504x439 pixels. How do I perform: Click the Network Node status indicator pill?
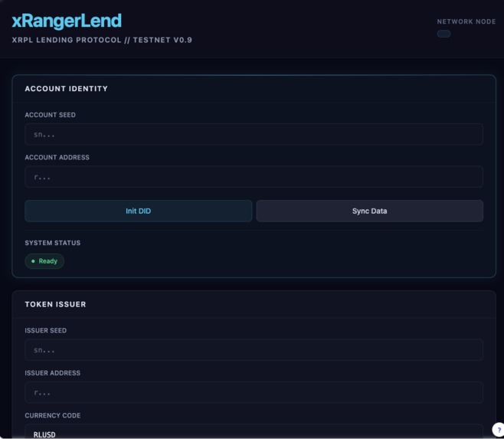pos(443,34)
